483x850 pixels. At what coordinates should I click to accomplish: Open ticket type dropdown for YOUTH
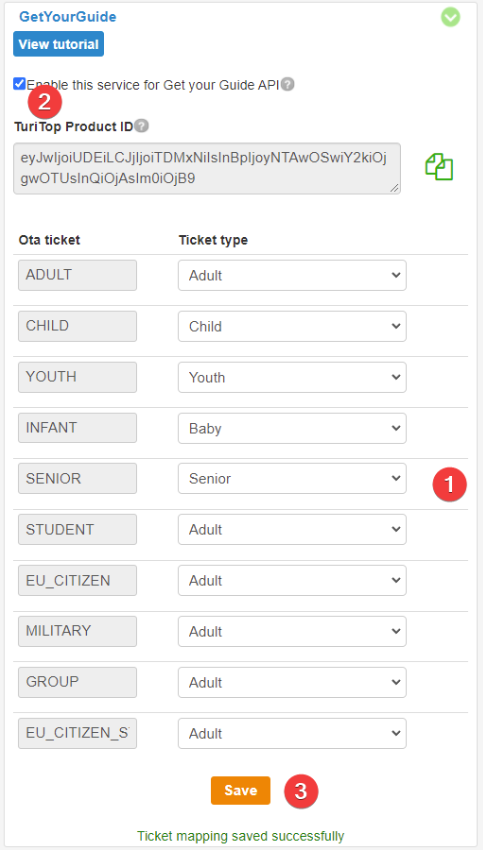tap(292, 377)
